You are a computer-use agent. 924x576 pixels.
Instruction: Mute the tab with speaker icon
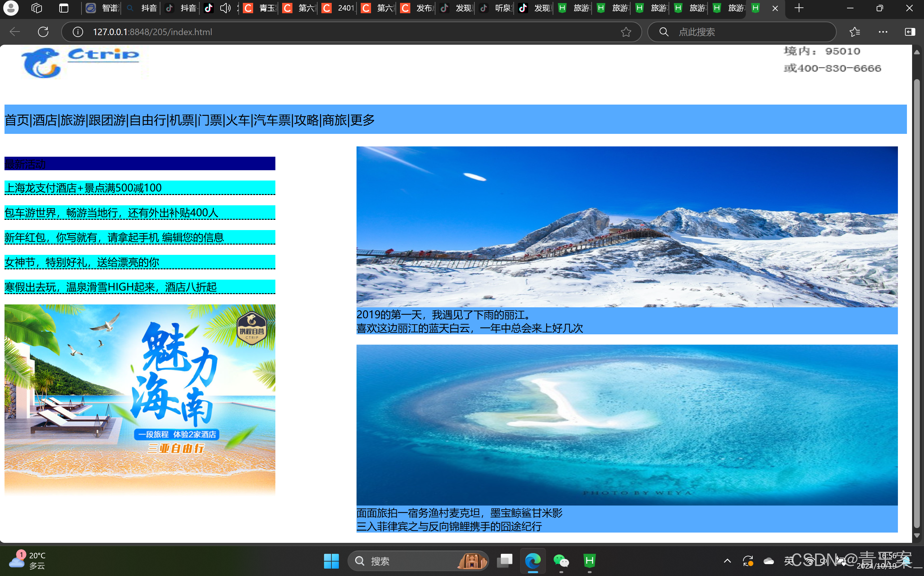pos(225,8)
